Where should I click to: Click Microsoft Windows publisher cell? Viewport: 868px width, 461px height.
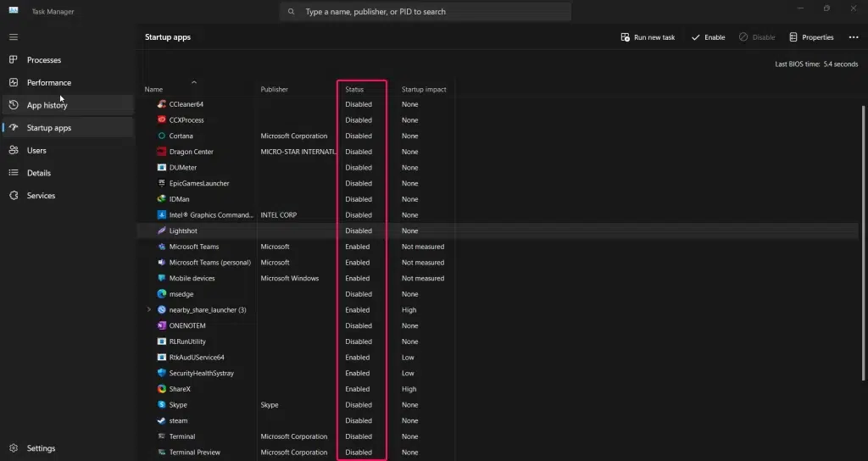coord(290,278)
